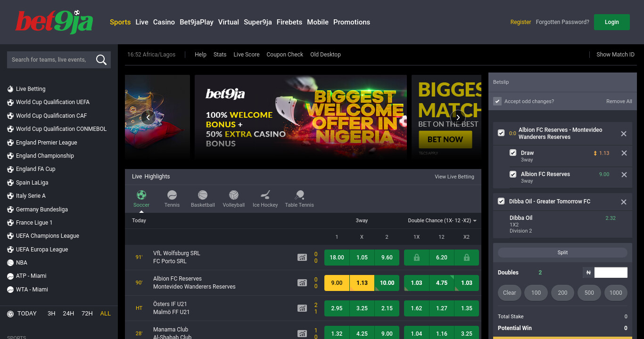
Task: Click the green Login button
Action: tap(612, 22)
